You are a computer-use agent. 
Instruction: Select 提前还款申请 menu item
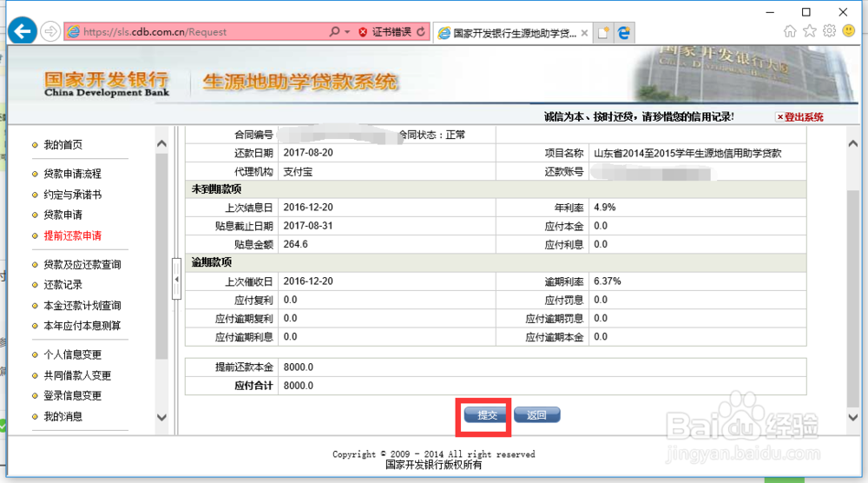73,235
